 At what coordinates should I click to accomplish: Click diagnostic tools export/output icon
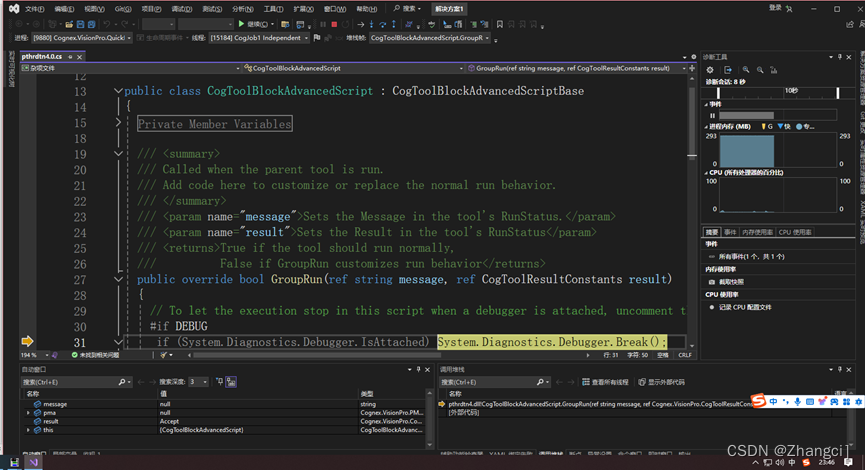click(x=728, y=70)
